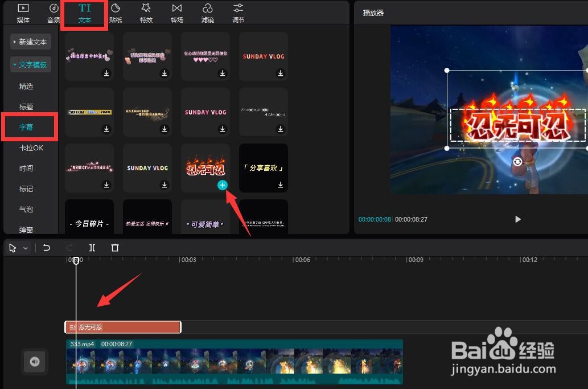The image size is (588, 389).
Task: Download the pink SUNDAY VLOG template
Action: coord(223,129)
